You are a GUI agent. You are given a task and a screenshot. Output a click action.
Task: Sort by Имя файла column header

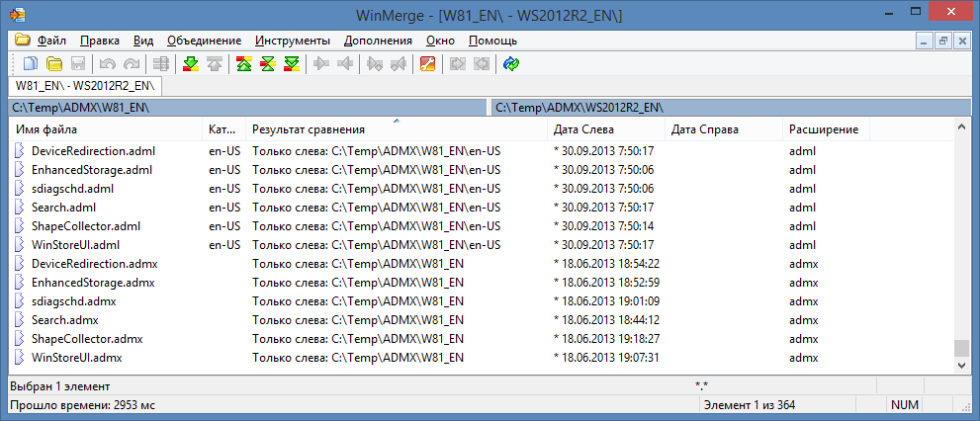(x=106, y=129)
